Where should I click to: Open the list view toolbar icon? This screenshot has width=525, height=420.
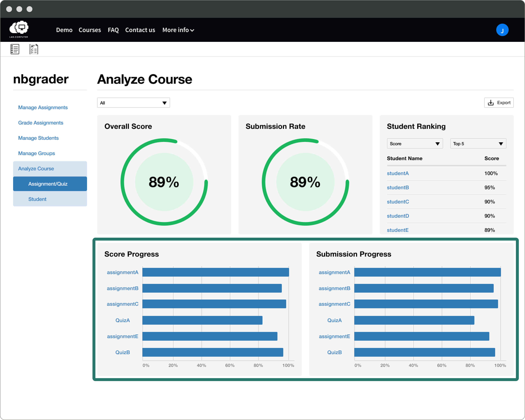coord(15,49)
